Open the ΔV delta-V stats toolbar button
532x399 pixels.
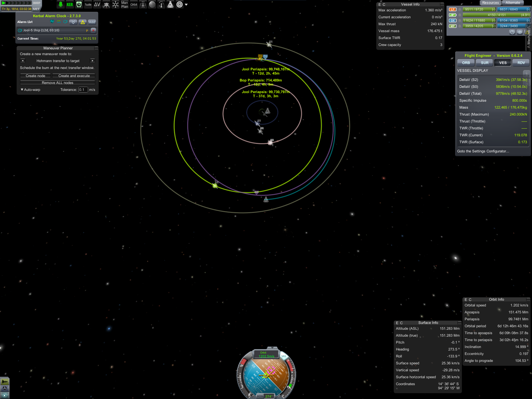point(97,4)
